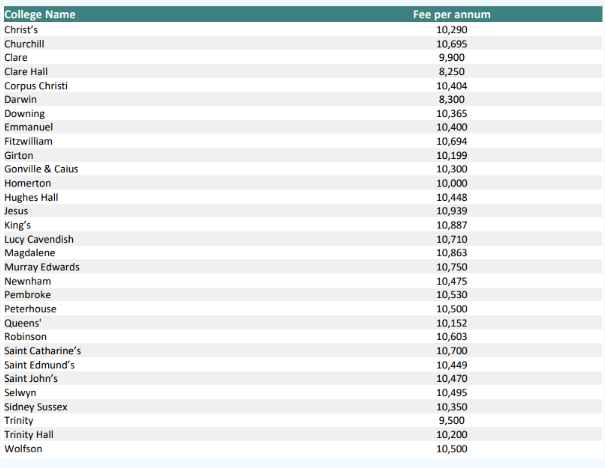Select the Gonville & Caius cell
605x468 pixels.
(x=41, y=169)
